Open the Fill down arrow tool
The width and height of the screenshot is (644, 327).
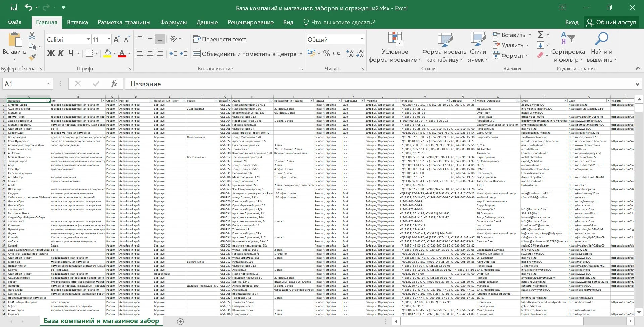540,45
